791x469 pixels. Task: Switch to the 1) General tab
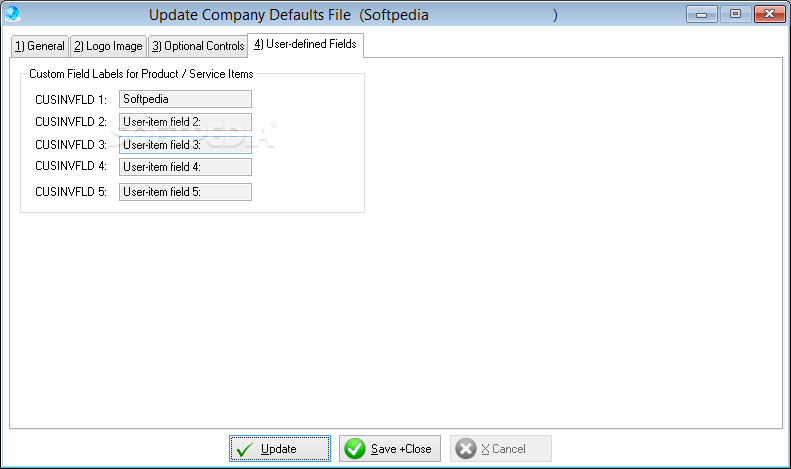click(x=40, y=46)
